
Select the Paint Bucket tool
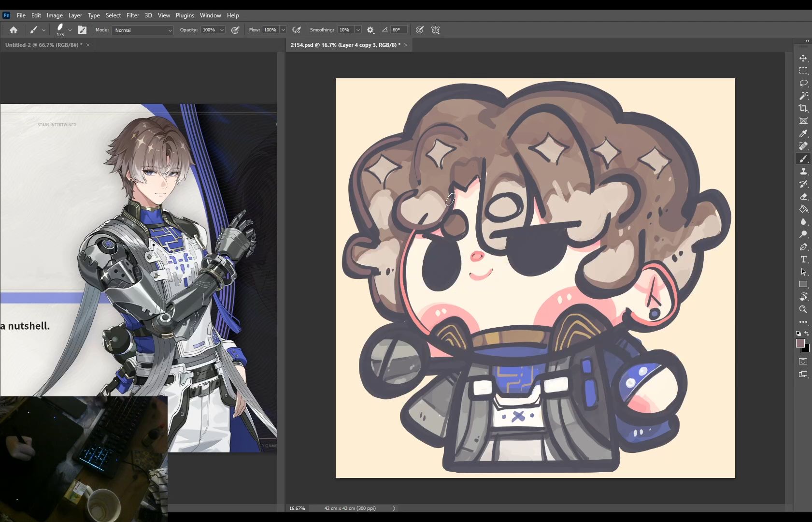tap(803, 209)
